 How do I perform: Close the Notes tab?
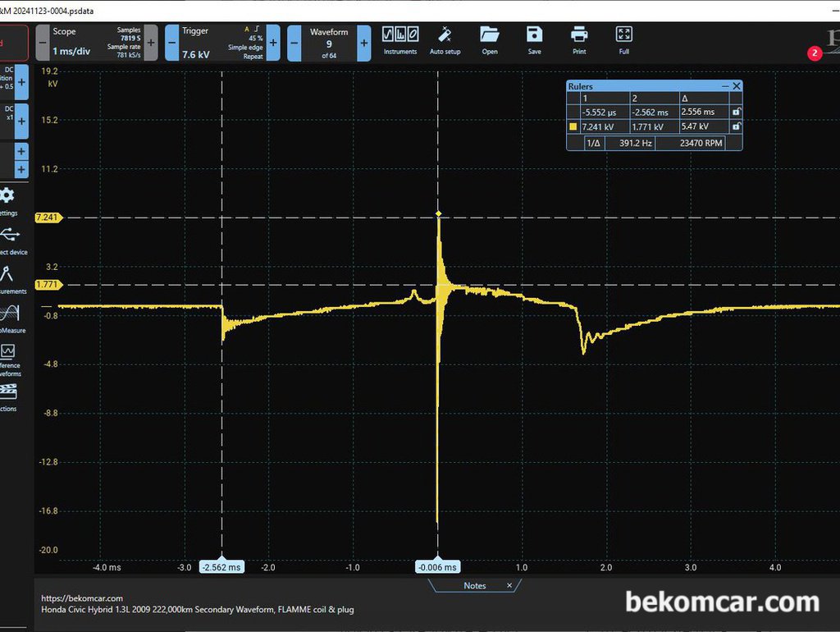coord(509,585)
